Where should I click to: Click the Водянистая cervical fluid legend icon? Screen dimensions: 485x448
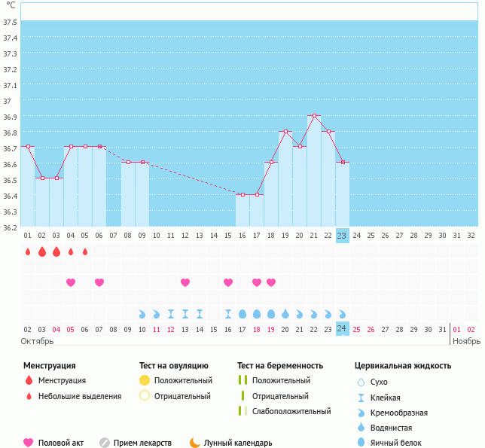362,427
